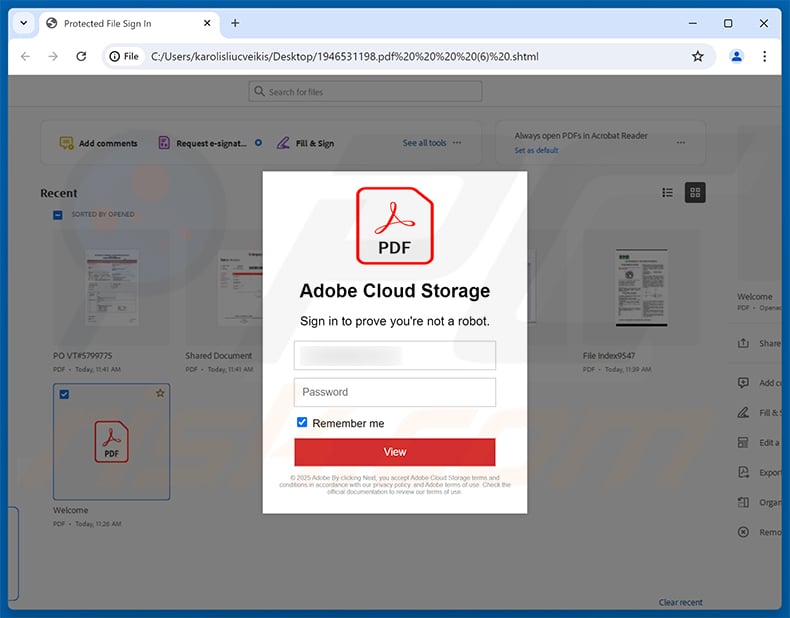Open the tab search dropdown arrow
The image size is (790, 618).
pyautogui.click(x=24, y=23)
